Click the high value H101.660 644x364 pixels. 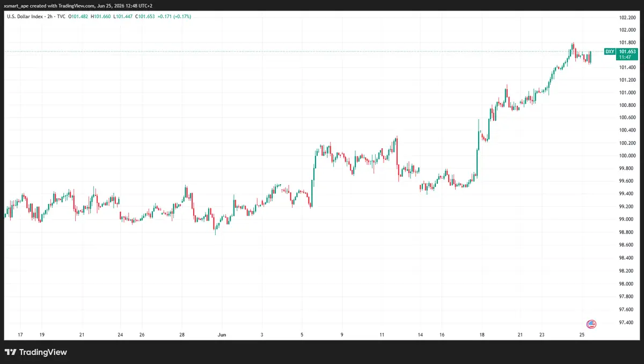(x=100, y=17)
